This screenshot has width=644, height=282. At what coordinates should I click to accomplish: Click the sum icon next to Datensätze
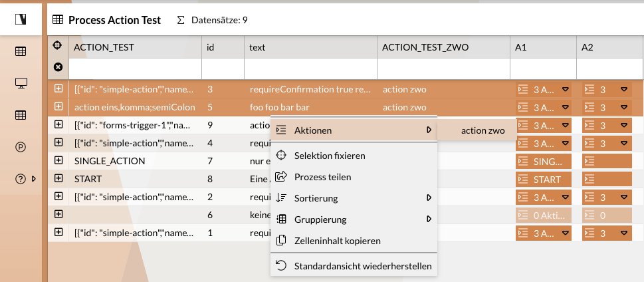pos(181,20)
